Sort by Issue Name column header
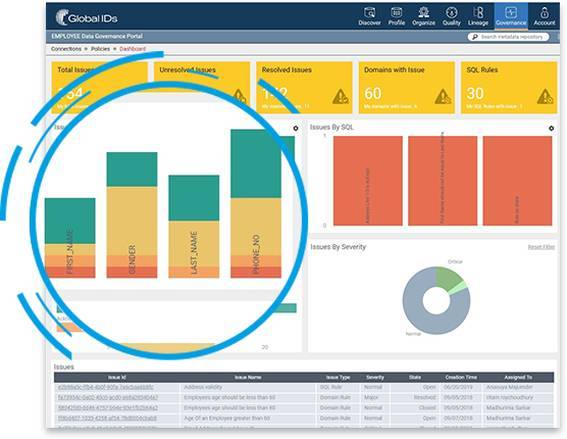 248,377
